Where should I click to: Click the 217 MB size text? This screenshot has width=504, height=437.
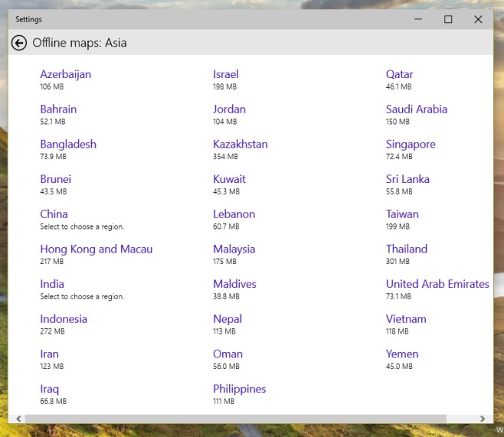click(x=52, y=262)
